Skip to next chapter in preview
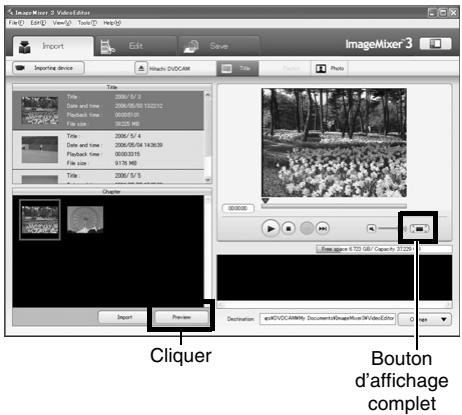Image resolution: width=462 pixels, height=415 pixels. coord(323,229)
